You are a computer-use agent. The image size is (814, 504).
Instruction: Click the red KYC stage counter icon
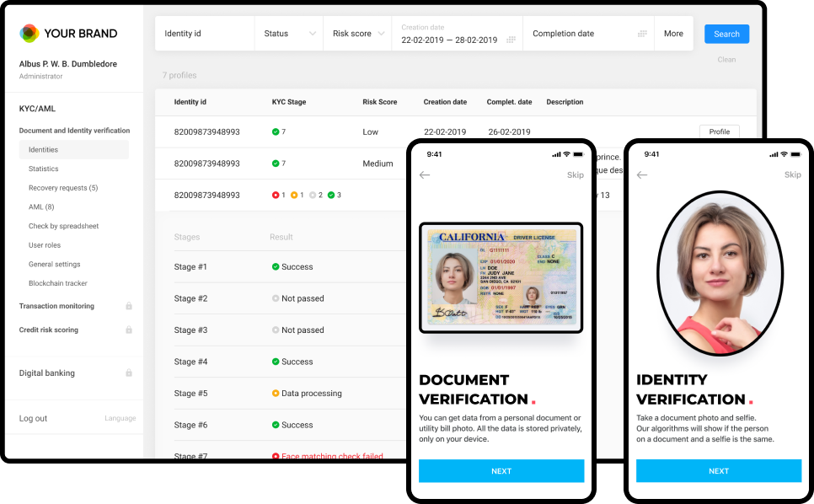[276, 196]
